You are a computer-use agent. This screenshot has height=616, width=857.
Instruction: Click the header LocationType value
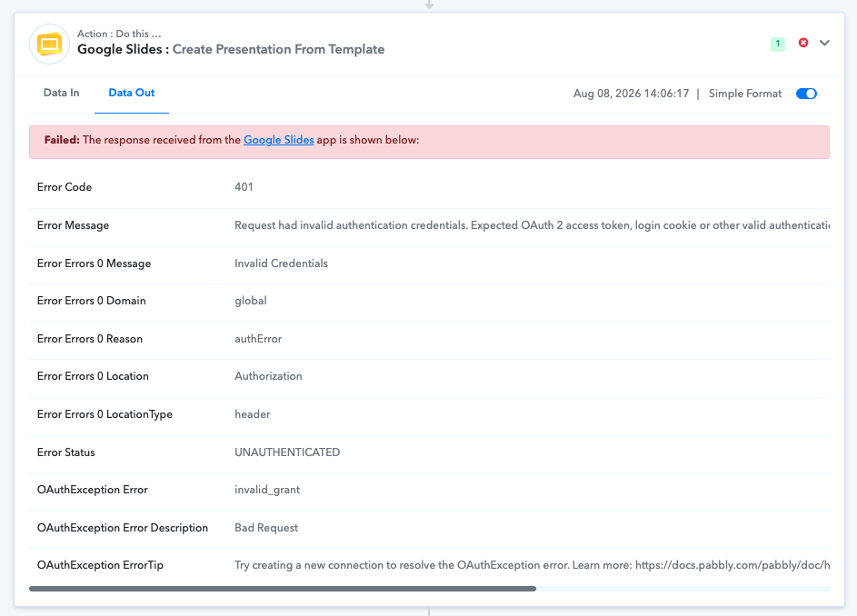pos(253,414)
